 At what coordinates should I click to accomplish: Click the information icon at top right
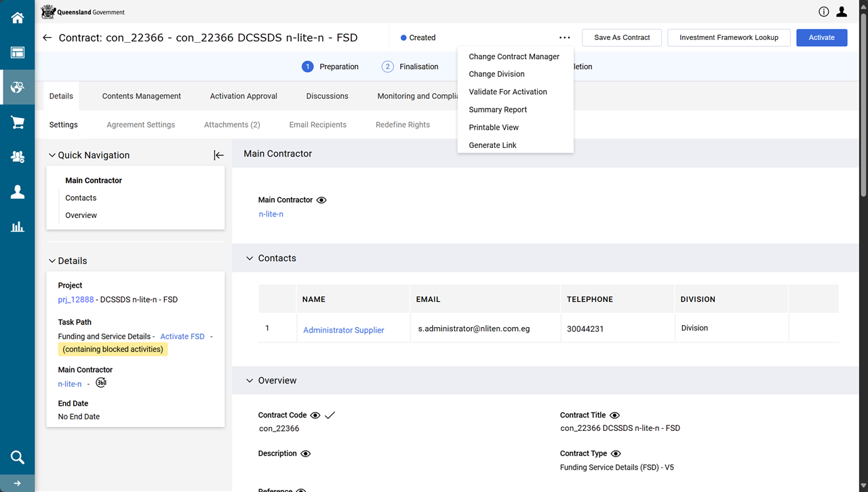(x=824, y=12)
